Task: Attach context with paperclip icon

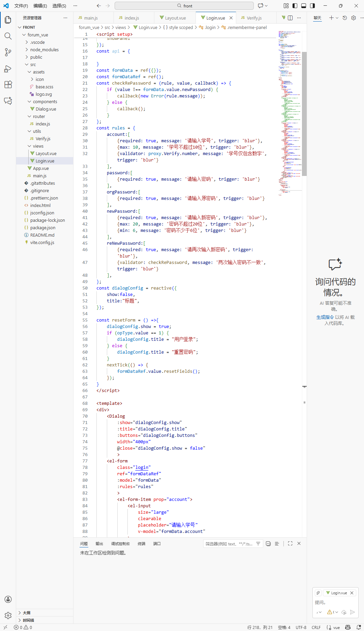Action: click(x=318, y=593)
